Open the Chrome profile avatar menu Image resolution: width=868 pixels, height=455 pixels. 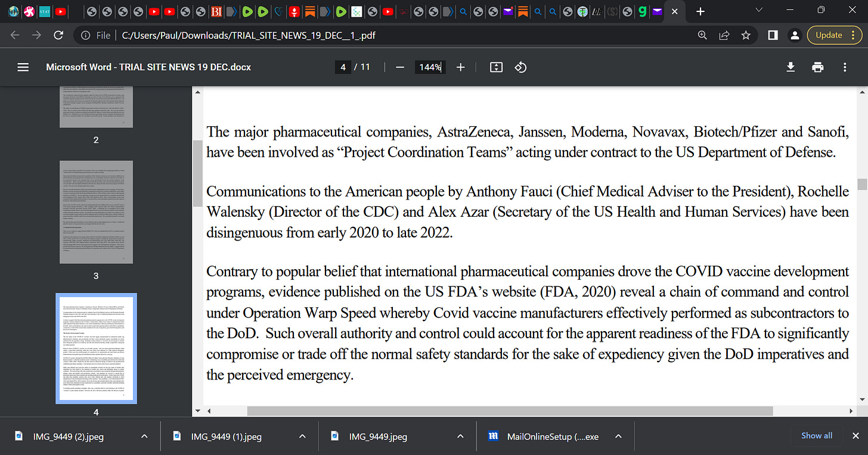click(794, 35)
